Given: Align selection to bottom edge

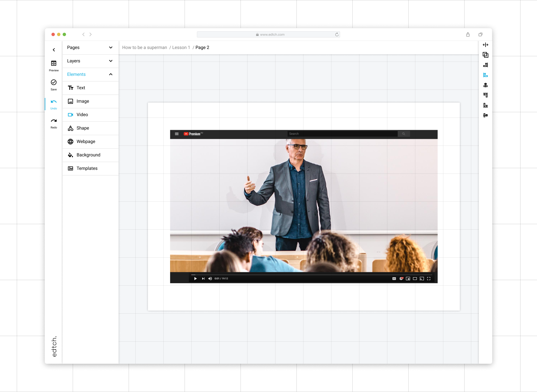Looking at the screenshot, I should [x=486, y=105].
